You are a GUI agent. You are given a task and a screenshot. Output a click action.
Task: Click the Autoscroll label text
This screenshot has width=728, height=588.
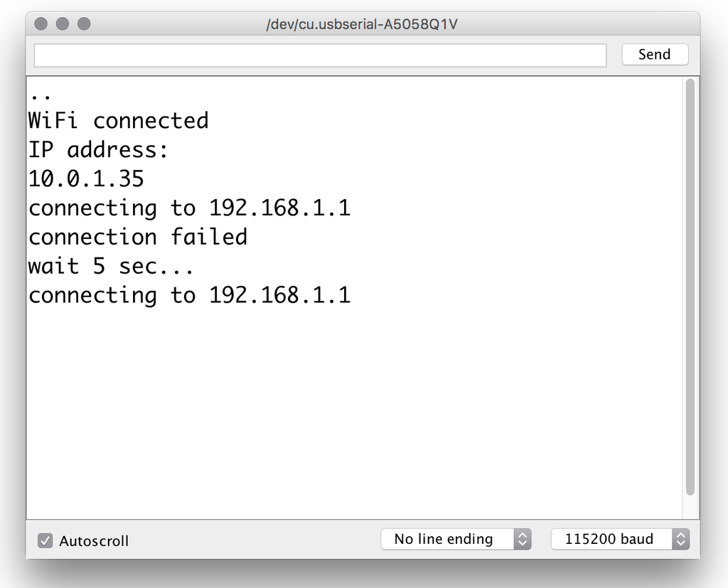tap(94, 540)
